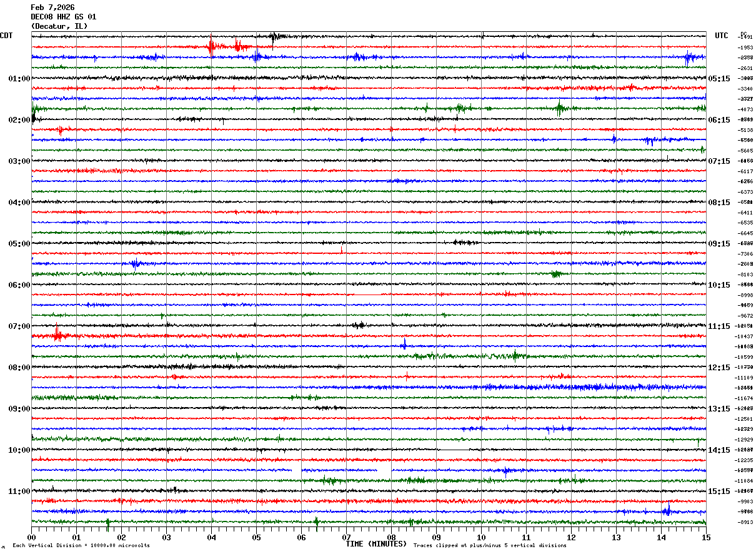Select the 10:15 UTC time label
The image size is (756, 554).
point(719,285)
